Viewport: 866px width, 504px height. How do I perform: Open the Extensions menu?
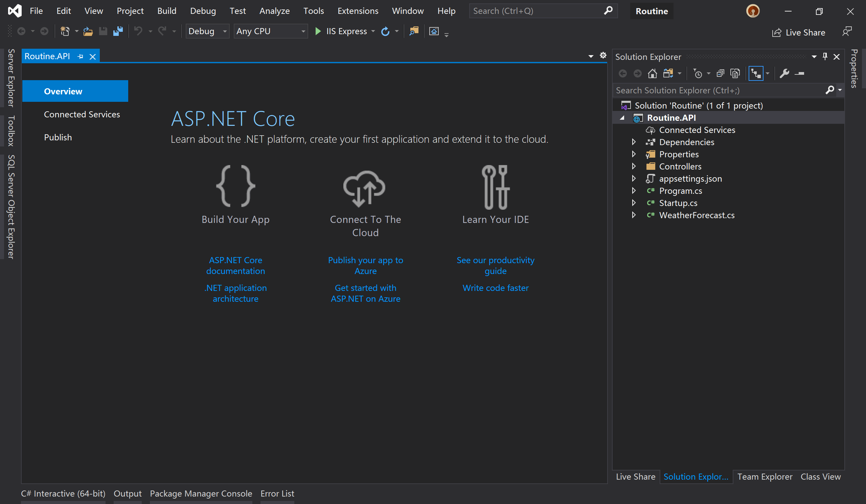358,11
